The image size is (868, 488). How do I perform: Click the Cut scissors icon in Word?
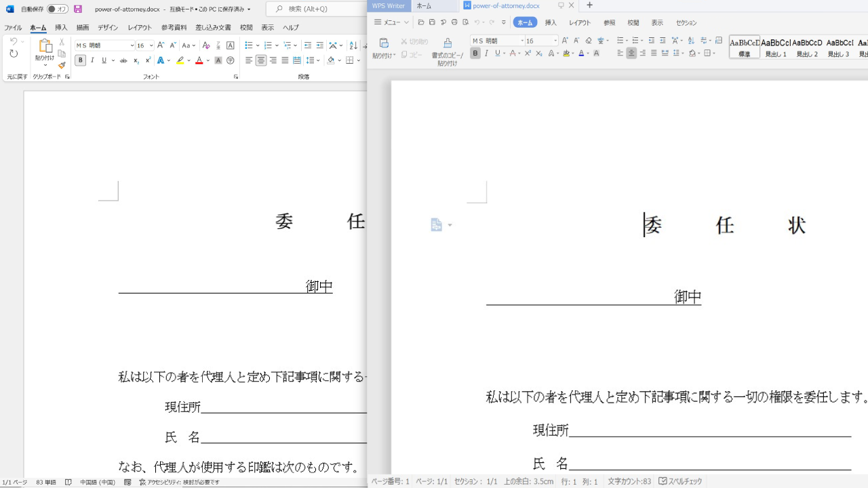pos(62,42)
